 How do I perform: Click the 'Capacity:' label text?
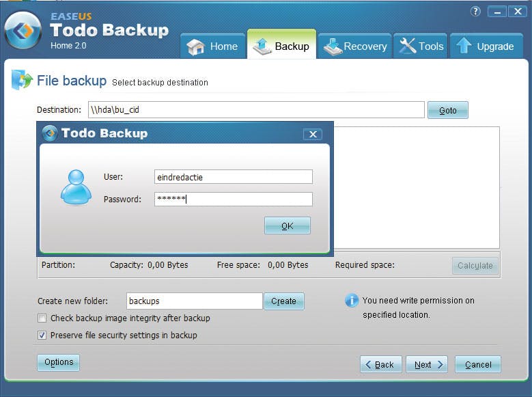(x=126, y=265)
